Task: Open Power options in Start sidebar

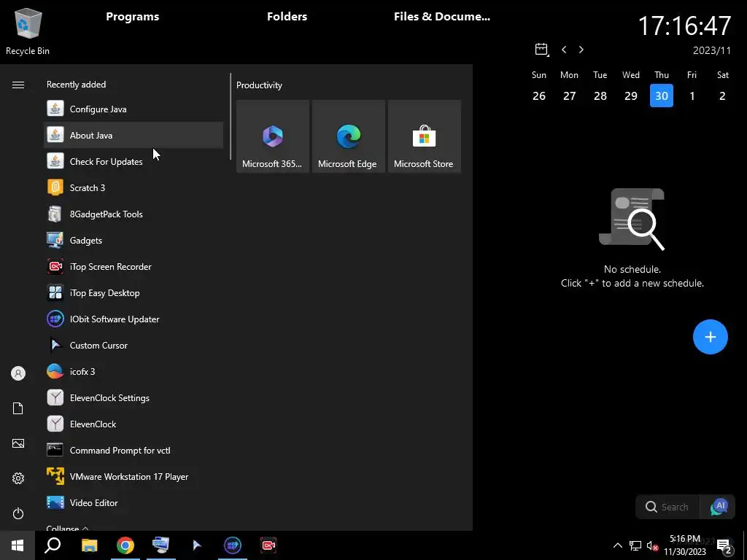Action: pyautogui.click(x=18, y=513)
